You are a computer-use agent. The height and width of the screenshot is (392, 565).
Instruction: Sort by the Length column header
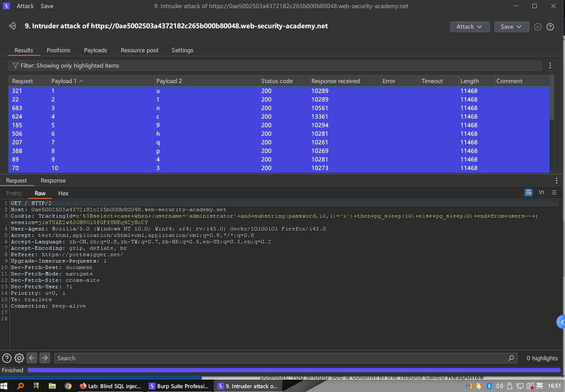click(x=476, y=81)
